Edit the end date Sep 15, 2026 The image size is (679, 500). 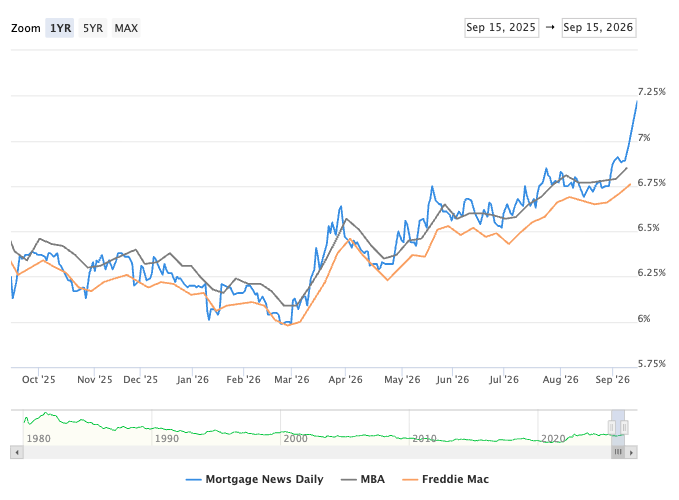click(x=599, y=28)
